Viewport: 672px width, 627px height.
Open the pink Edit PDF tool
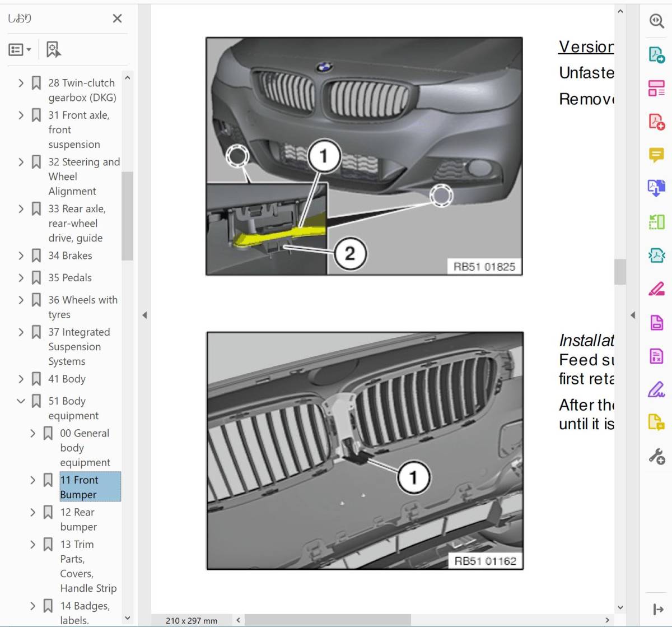pyautogui.click(x=656, y=88)
